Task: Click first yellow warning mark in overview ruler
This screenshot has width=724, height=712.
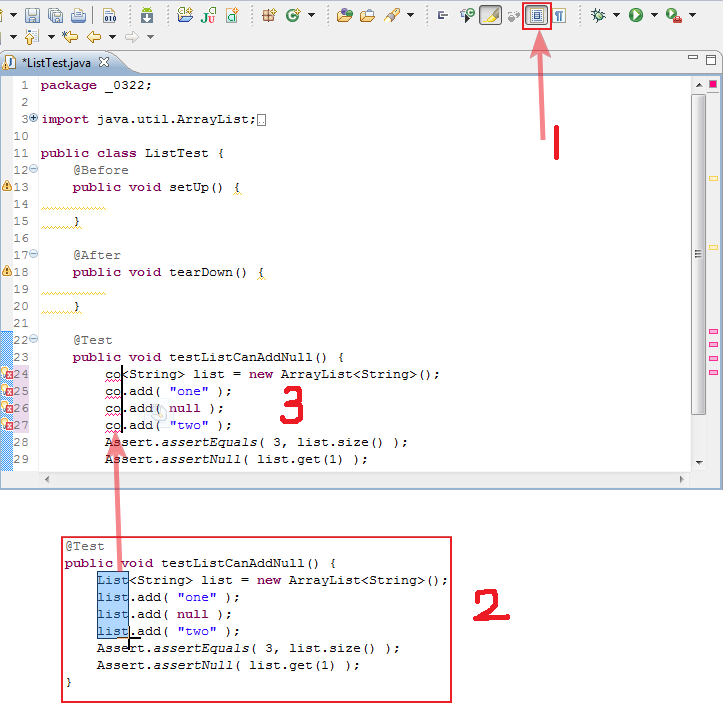Action: 713,178
